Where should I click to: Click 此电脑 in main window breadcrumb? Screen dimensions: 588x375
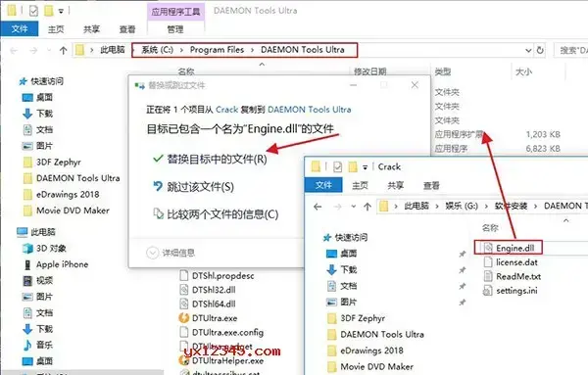coord(113,50)
